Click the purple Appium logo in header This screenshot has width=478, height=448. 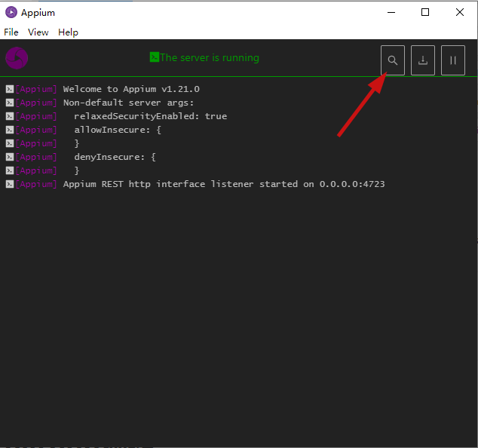click(x=17, y=58)
